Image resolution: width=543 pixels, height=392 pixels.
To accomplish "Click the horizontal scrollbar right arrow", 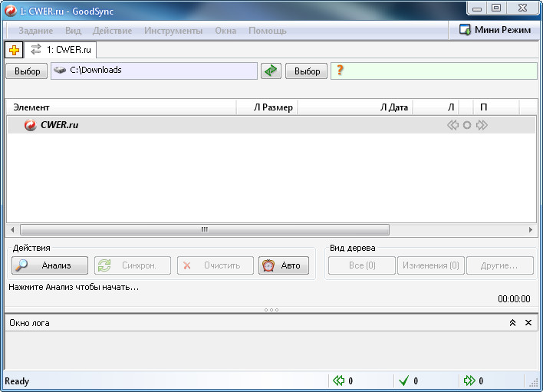I will pyautogui.click(x=530, y=229).
